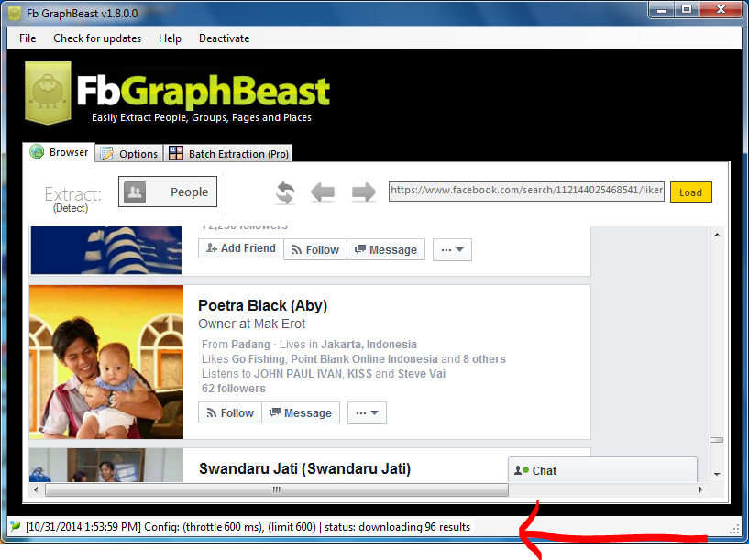The height and width of the screenshot is (560, 749).
Task: Click the Add Friend button
Action: 241,248
